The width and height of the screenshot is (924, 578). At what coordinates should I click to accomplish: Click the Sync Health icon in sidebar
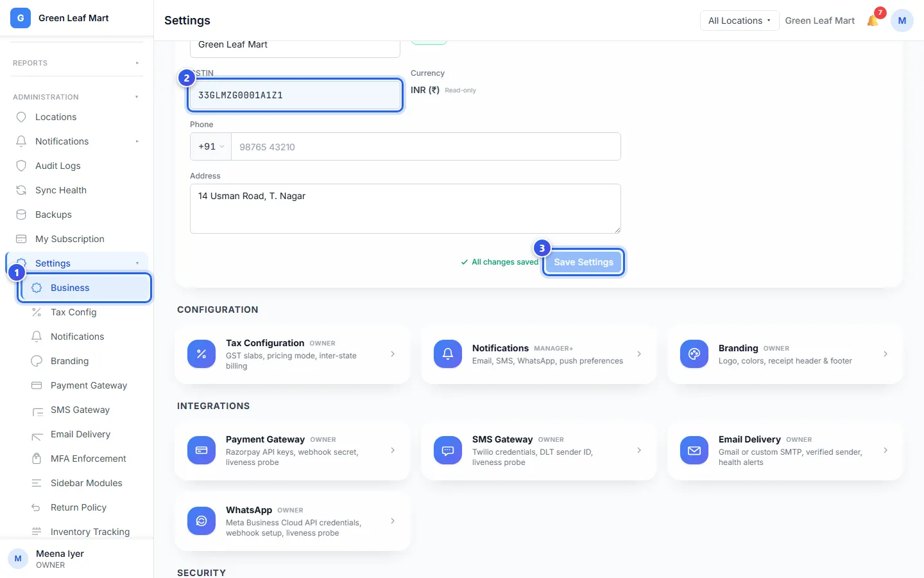pyautogui.click(x=21, y=190)
